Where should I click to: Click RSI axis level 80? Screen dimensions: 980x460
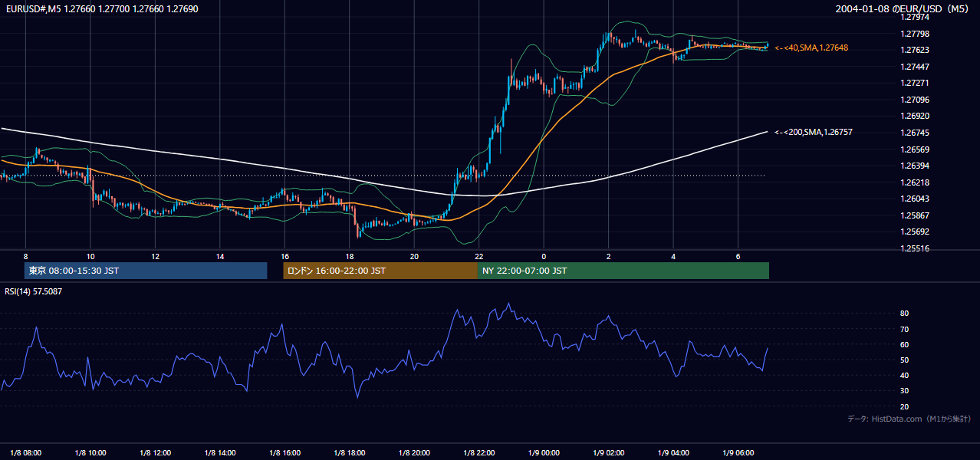[x=904, y=314]
